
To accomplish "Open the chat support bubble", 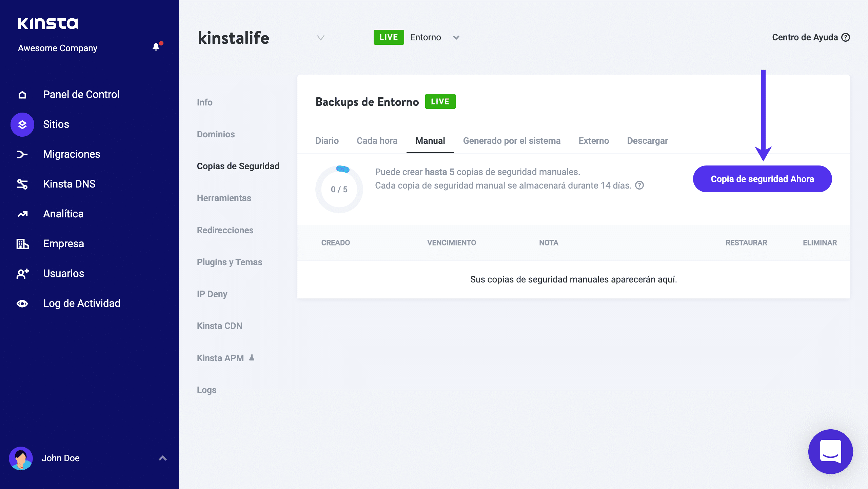I will click(830, 451).
